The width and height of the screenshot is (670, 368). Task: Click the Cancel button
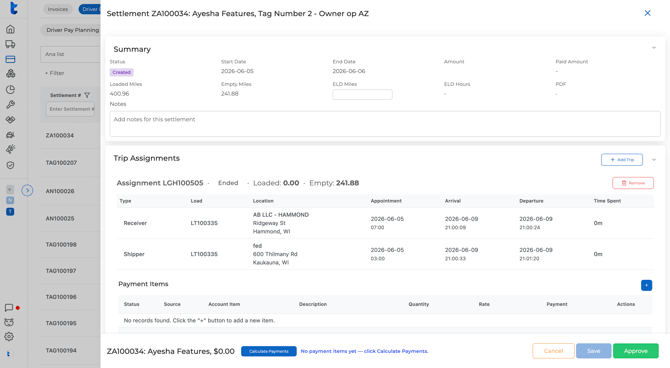(x=553, y=351)
